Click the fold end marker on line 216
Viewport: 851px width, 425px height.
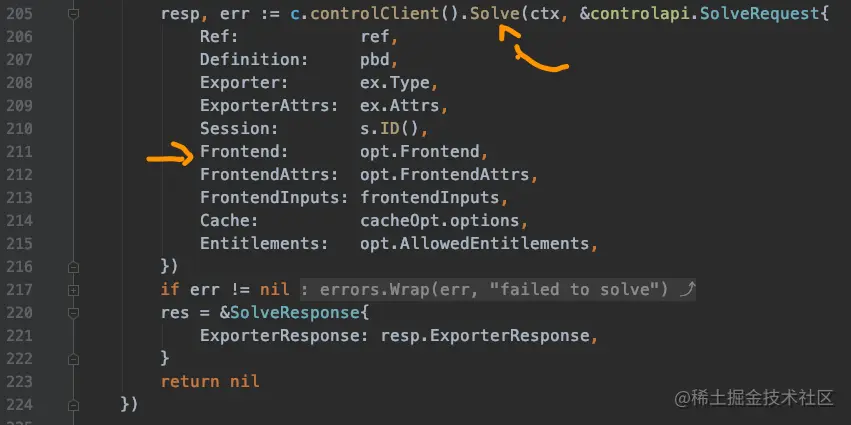(73, 267)
